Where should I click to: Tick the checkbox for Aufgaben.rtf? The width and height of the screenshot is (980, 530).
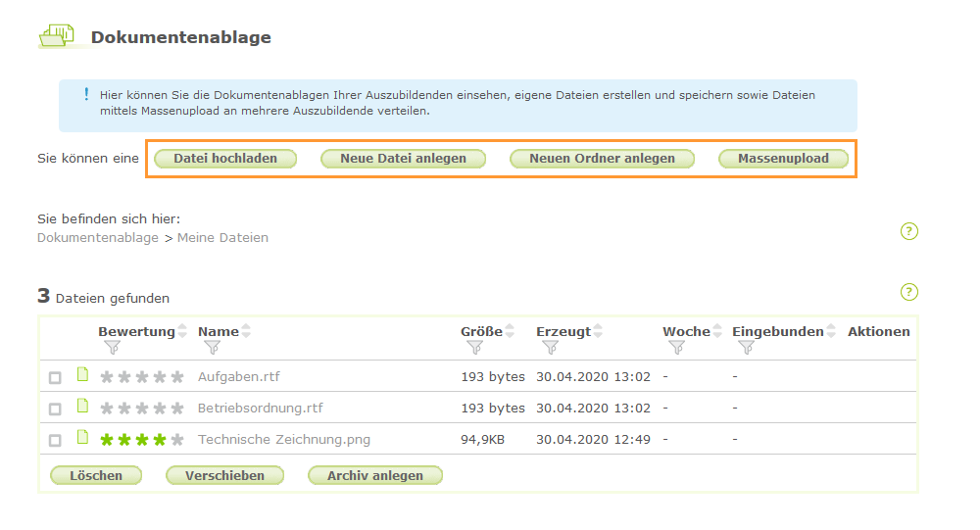(55, 377)
